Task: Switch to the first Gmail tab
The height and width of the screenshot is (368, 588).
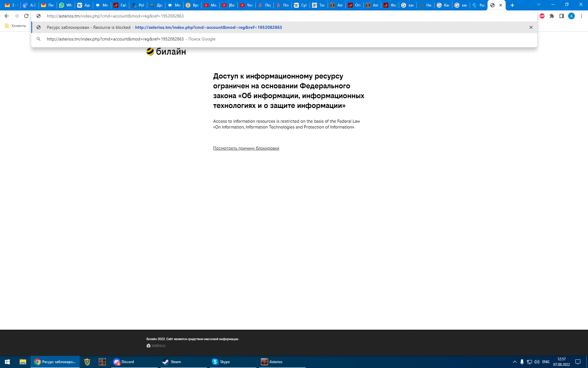Action: pyautogui.click(x=11, y=5)
